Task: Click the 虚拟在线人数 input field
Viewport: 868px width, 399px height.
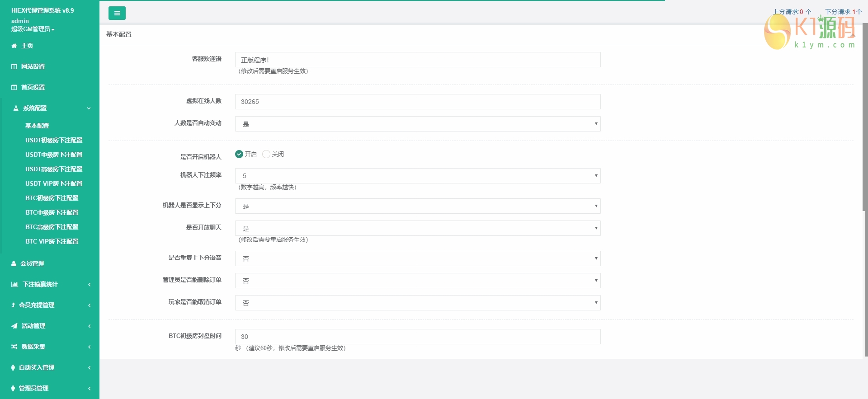Action: click(418, 102)
